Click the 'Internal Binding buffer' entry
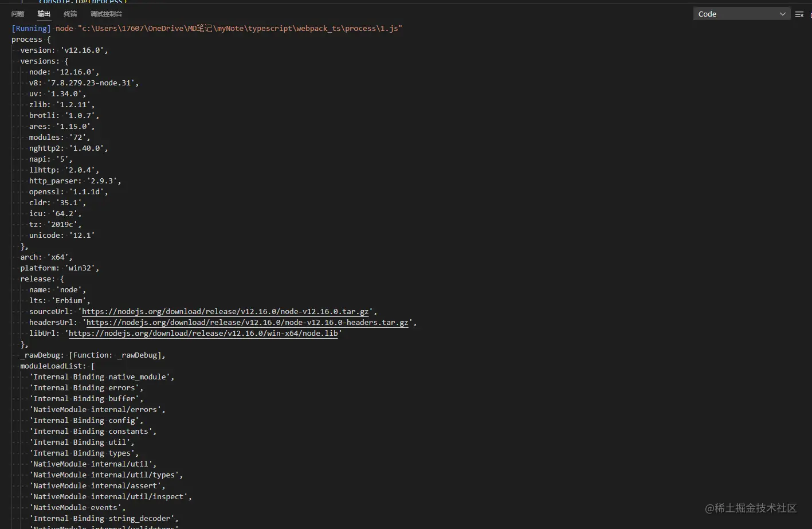The height and width of the screenshot is (529, 812). pos(87,399)
